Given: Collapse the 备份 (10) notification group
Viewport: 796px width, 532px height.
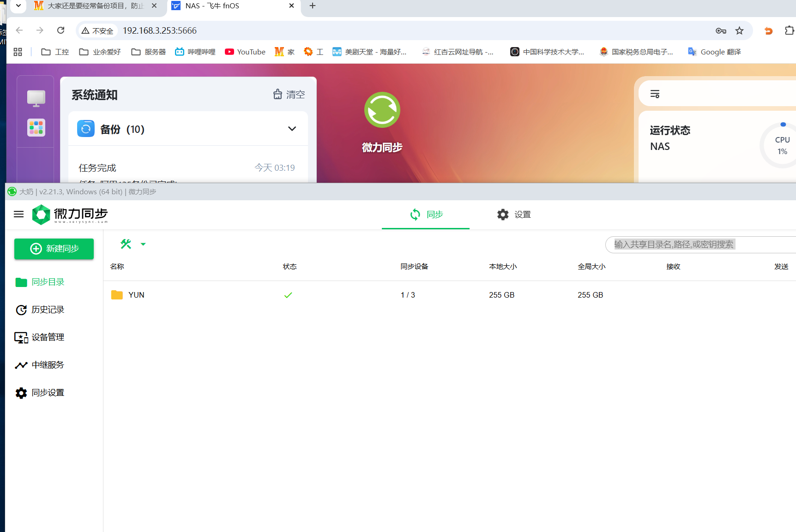Looking at the screenshot, I should 292,129.
